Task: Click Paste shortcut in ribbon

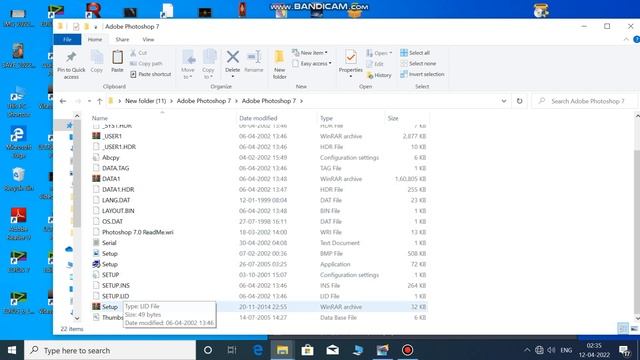Action: 151,74
